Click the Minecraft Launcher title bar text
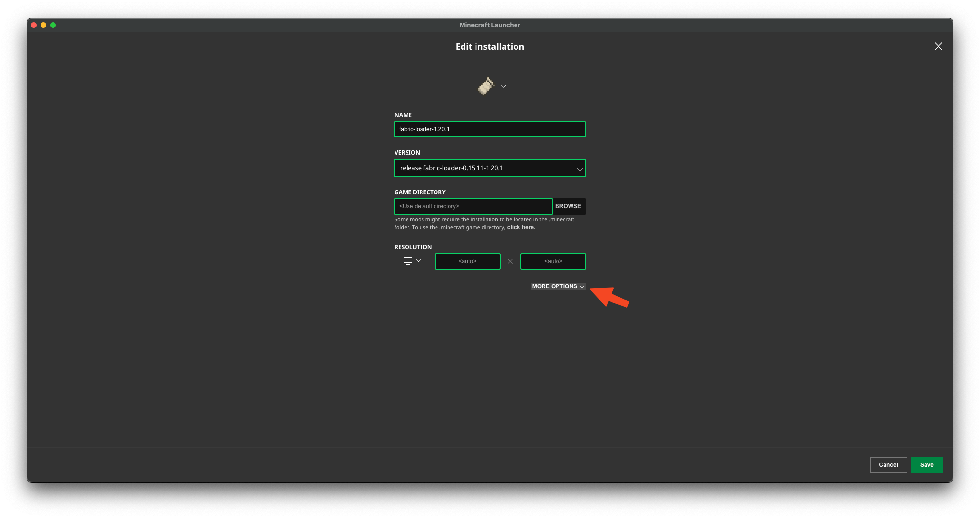 490,25
